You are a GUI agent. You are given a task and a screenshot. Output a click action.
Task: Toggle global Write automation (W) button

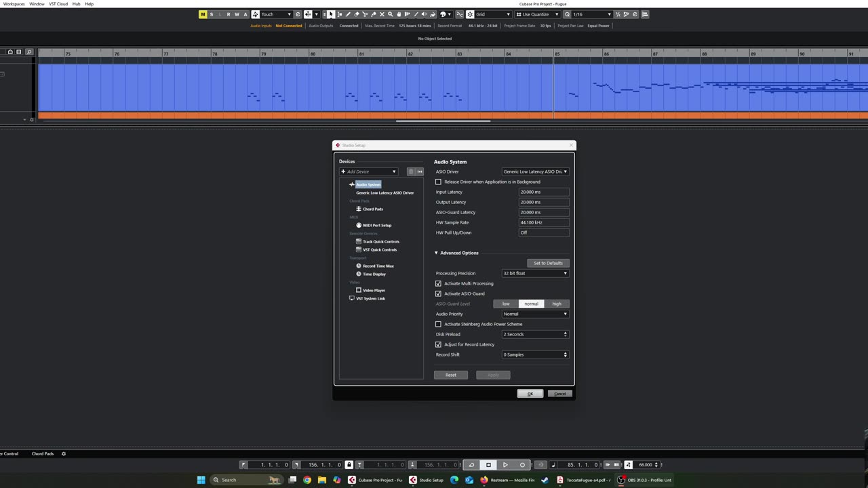tap(237, 14)
